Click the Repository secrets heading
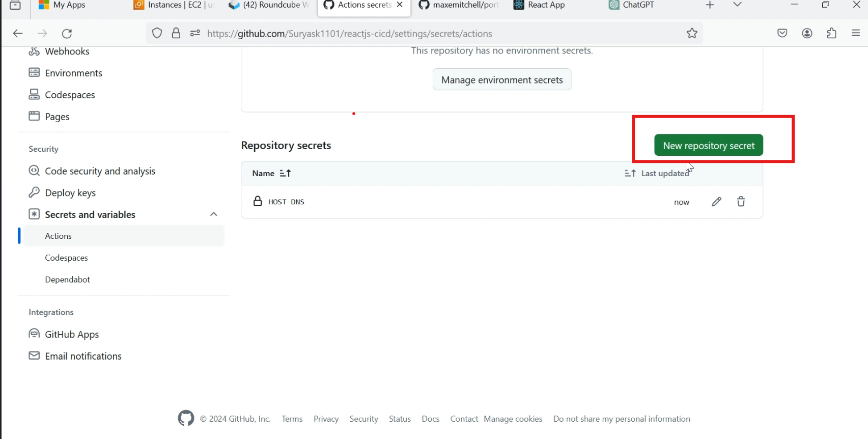Image resolution: width=868 pixels, height=439 pixels. coord(286,146)
